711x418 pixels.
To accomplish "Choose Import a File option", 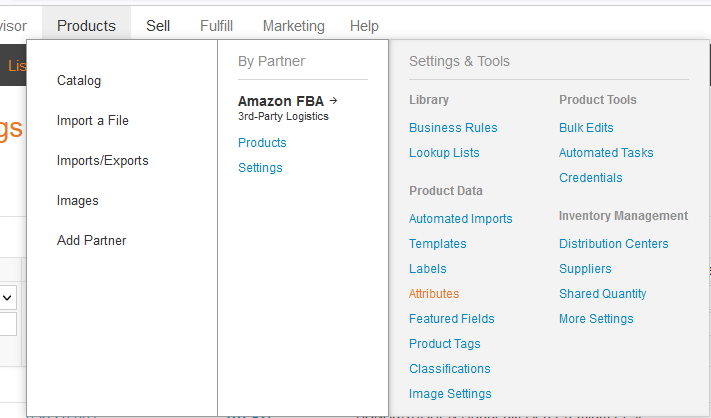I will pos(93,121).
